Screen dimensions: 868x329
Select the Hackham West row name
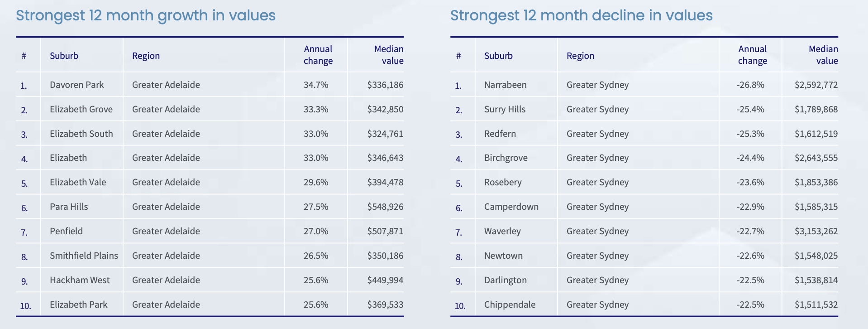click(80, 280)
